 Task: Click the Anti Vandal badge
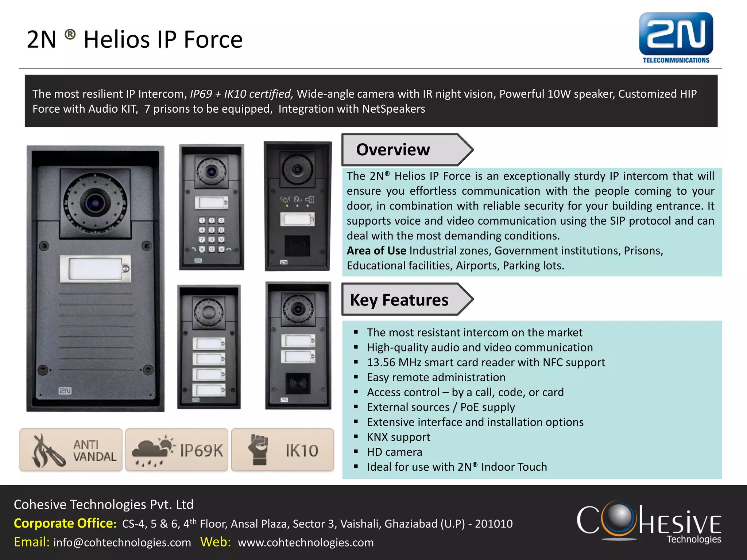(x=71, y=450)
